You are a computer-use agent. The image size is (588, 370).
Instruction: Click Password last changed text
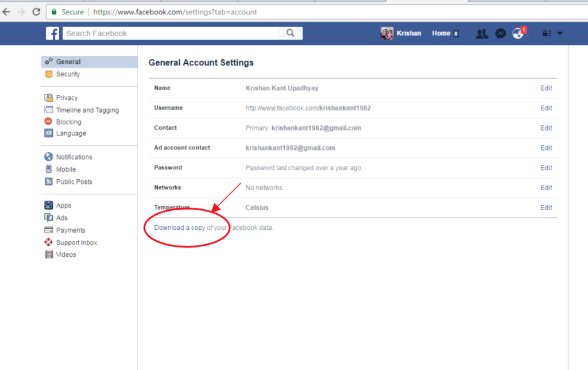(x=304, y=168)
